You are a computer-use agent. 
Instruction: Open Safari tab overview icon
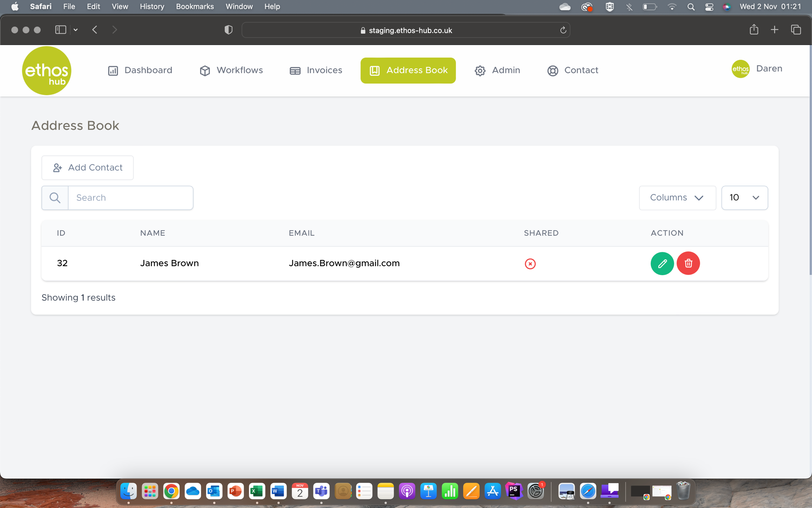click(796, 30)
